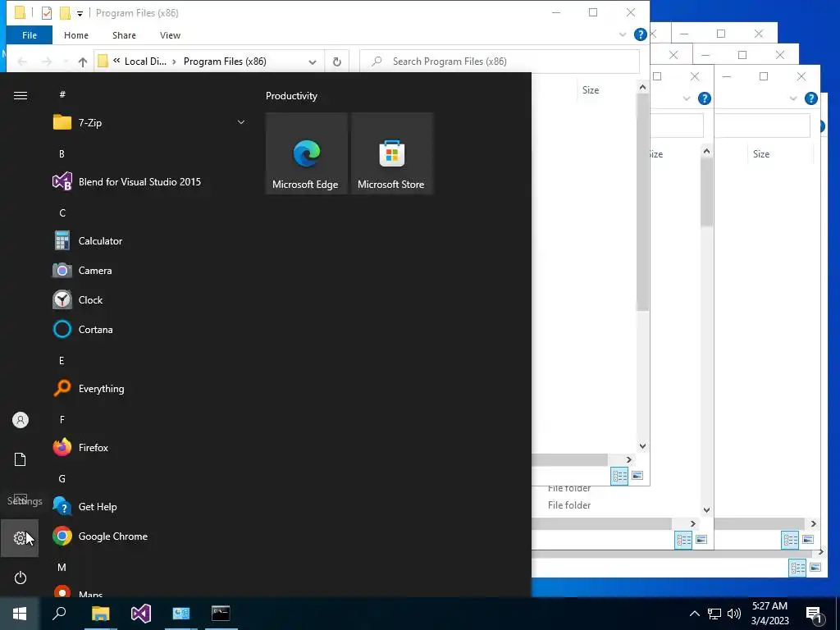Click the Properties checkmark in Quick Access Toolbar
The image size is (840, 630).
pos(47,13)
